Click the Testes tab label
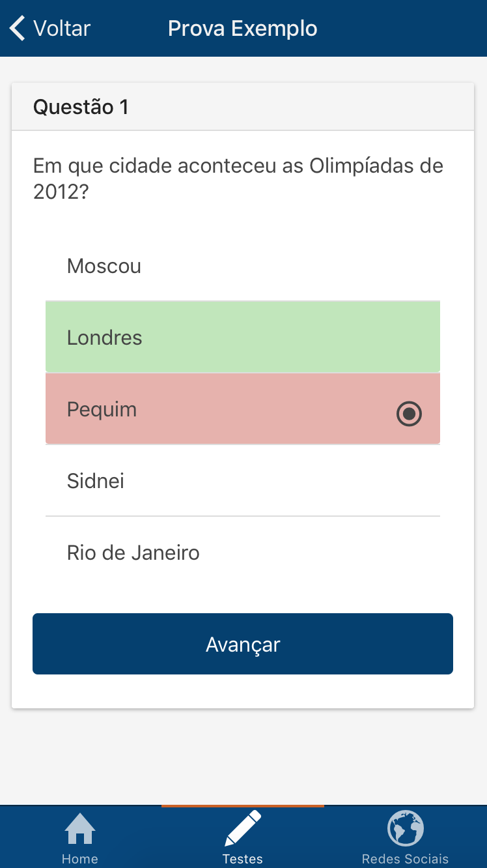The width and height of the screenshot is (487, 868). click(x=243, y=859)
